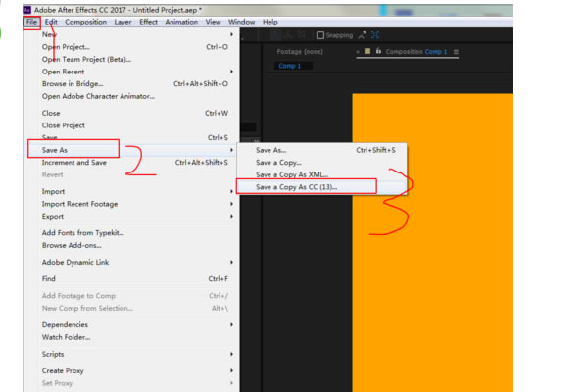Expand the Export submenu

[231, 217]
